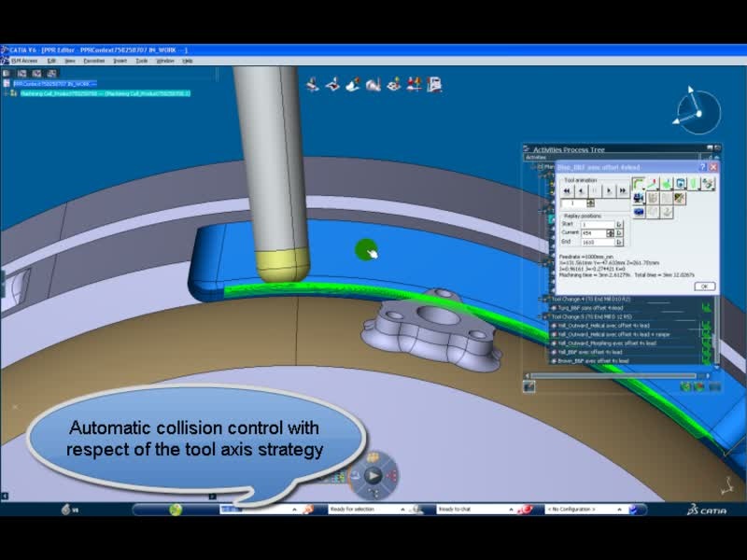Select Yell_Outward_Morphing avec offset operation
Viewport: 747px width, 560px height.
(x=607, y=343)
